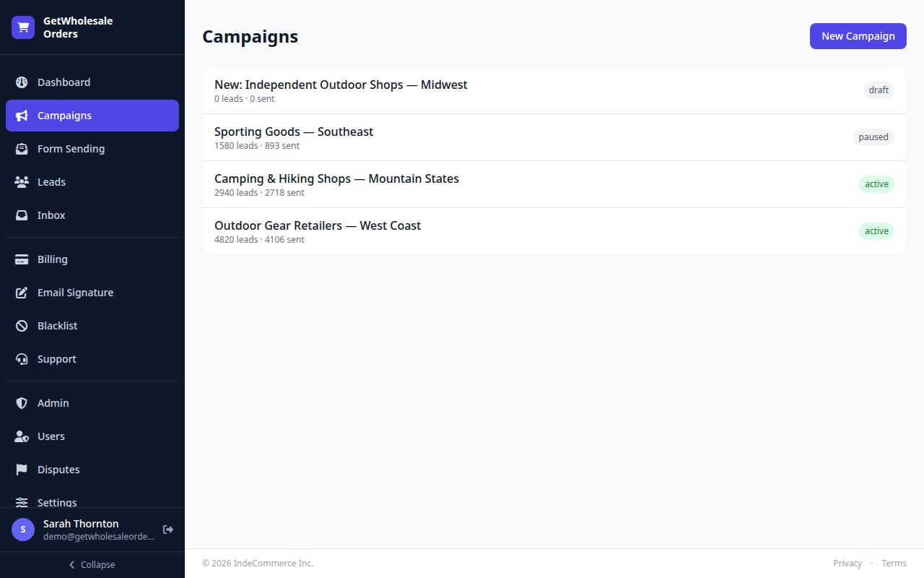The height and width of the screenshot is (578, 924).
Task: Collapse the sidebar
Action: point(92,565)
